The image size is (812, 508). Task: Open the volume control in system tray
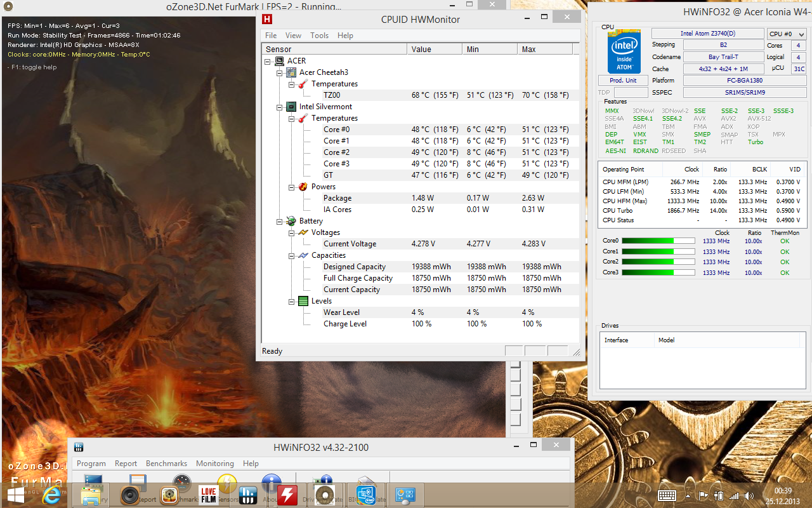point(750,495)
